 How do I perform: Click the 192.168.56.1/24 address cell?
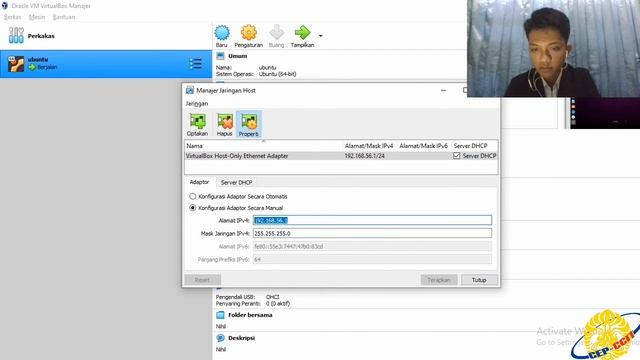(x=364, y=156)
